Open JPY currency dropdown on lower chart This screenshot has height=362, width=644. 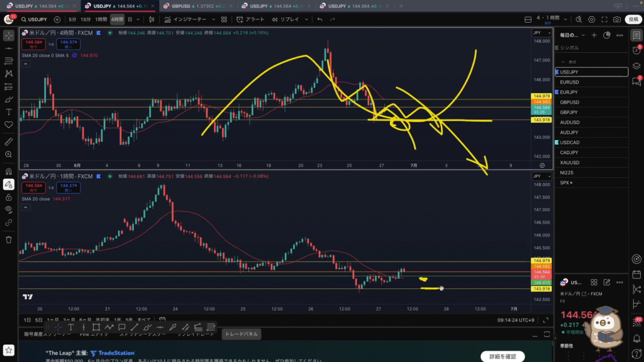pyautogui.click(x=541, y=176)
